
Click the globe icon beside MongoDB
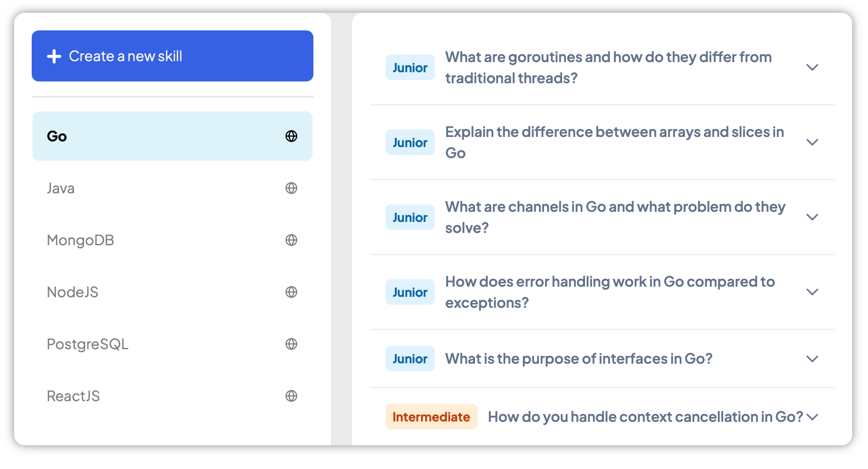291,240
